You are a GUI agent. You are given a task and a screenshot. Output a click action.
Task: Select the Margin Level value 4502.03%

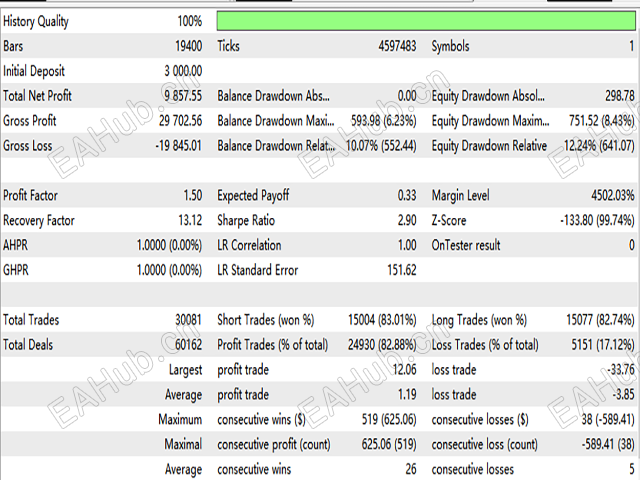click(613, 196)
